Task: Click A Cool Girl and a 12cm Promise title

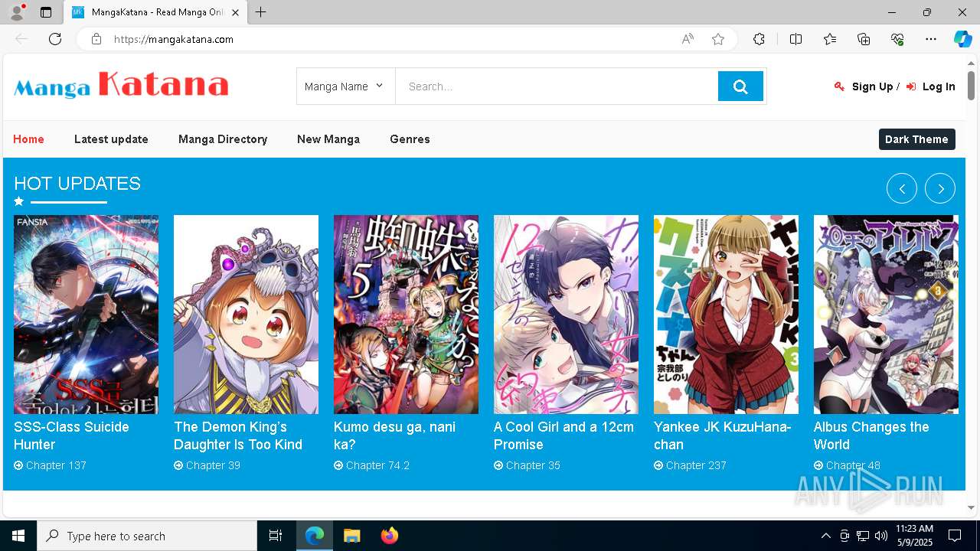Action: point(563,435)
